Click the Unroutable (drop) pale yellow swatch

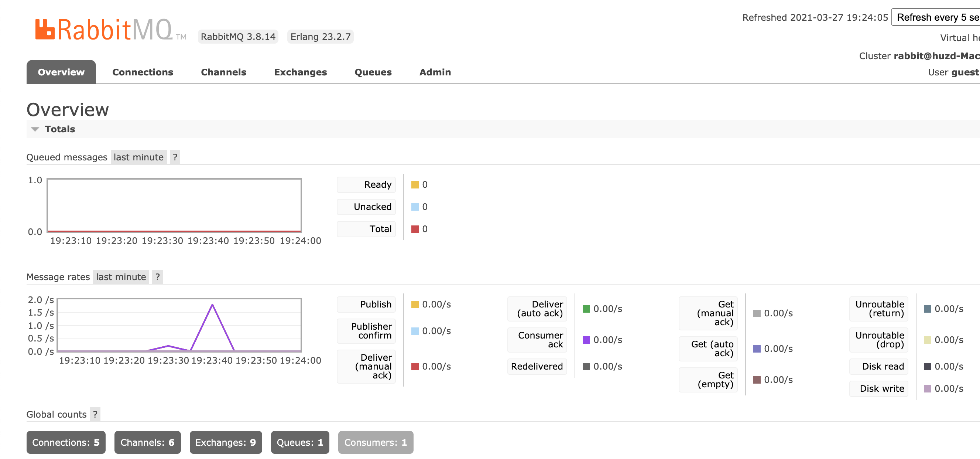tap(928, 340)
